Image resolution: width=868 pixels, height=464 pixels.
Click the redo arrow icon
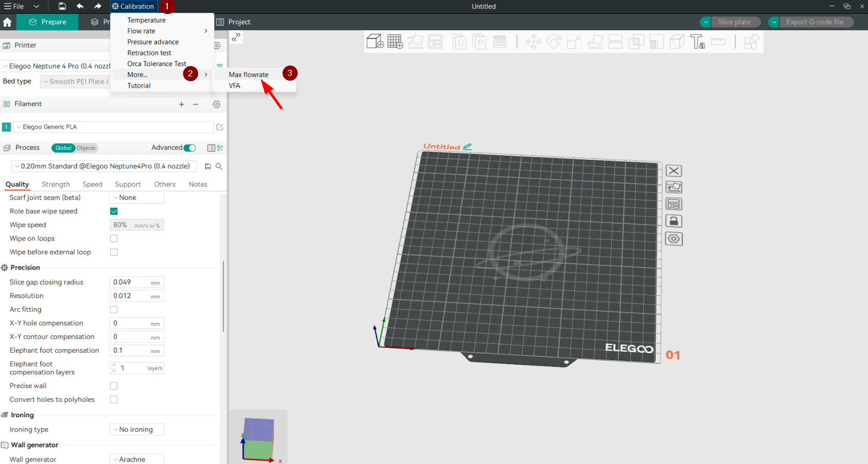tap(97, 6)
